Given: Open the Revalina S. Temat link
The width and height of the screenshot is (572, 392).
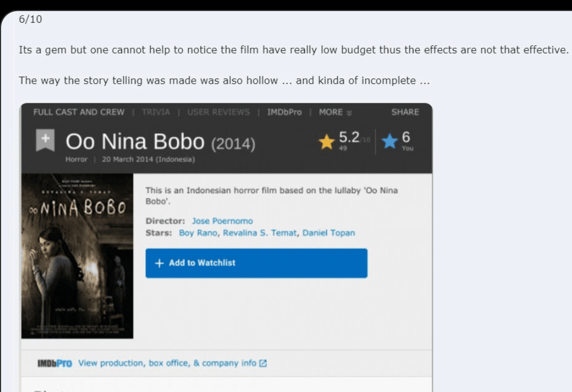Looking at the screenshot, I should [x=259, y=233].
